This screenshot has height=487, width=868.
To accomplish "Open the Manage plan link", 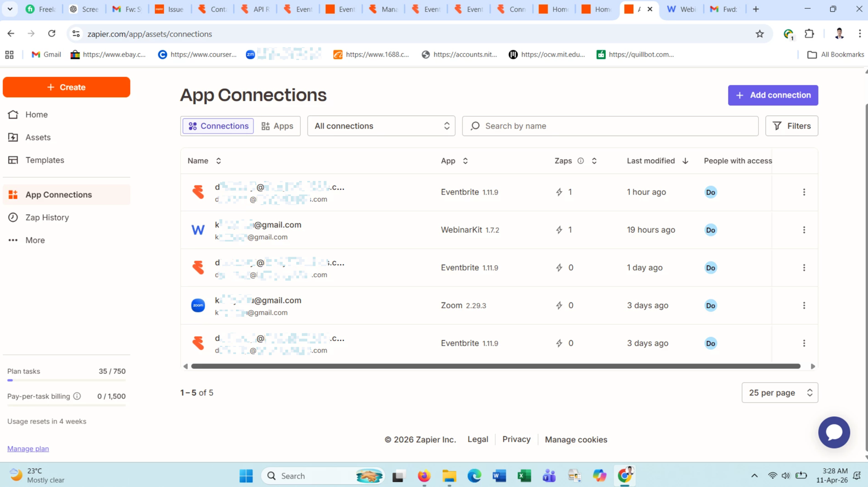I will point(28,449).
